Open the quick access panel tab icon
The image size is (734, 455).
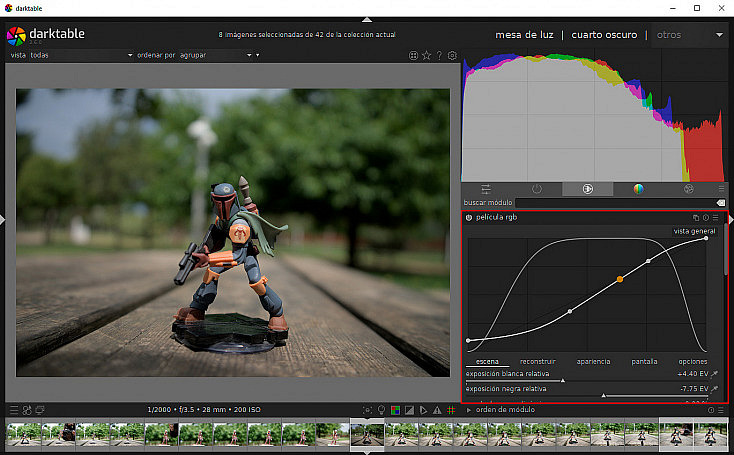point(486,189)
